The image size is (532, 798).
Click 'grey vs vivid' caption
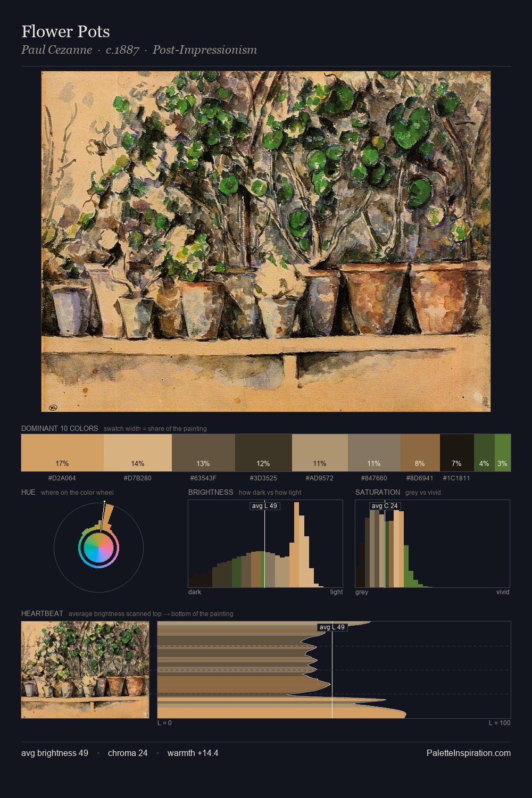(x=423, y=493)
